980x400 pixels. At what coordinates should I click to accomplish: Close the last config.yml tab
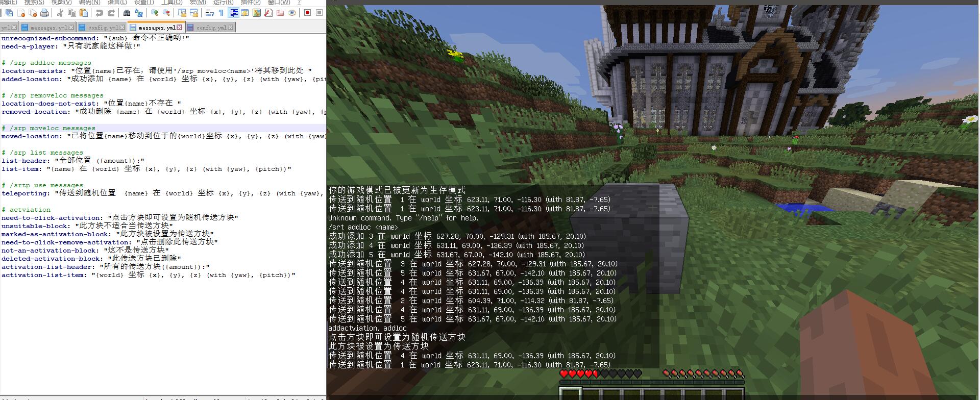pos(231,28)
